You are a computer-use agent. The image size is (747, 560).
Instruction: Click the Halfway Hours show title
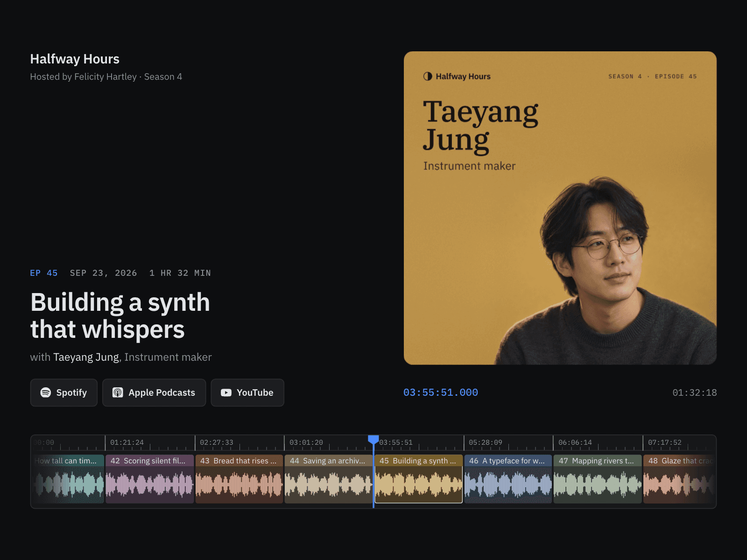[x=75, y=59]
